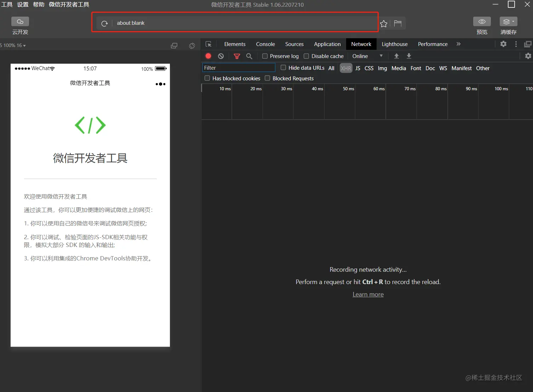This screenshot has height=392, width=533.
Task: Click the cloud development (云开发) icon
Action: [x=20, y=22]
